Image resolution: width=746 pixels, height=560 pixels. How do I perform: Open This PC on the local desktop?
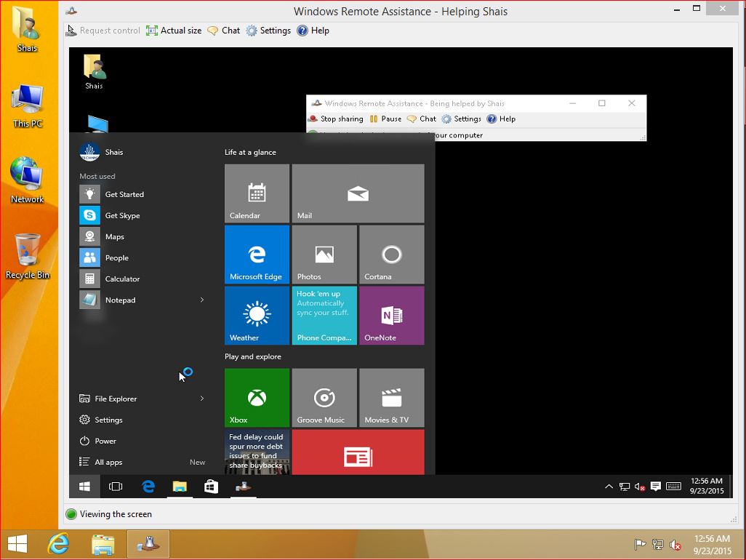28,106
